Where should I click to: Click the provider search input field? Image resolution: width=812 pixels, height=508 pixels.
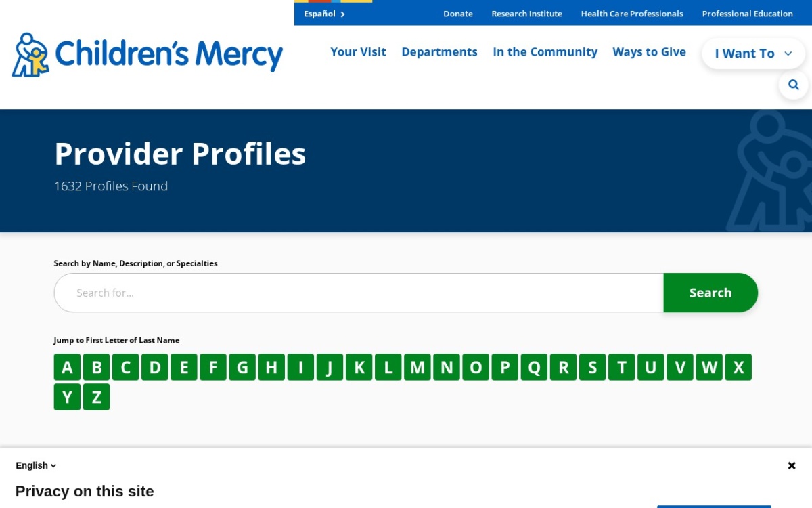tap(359, 293)
